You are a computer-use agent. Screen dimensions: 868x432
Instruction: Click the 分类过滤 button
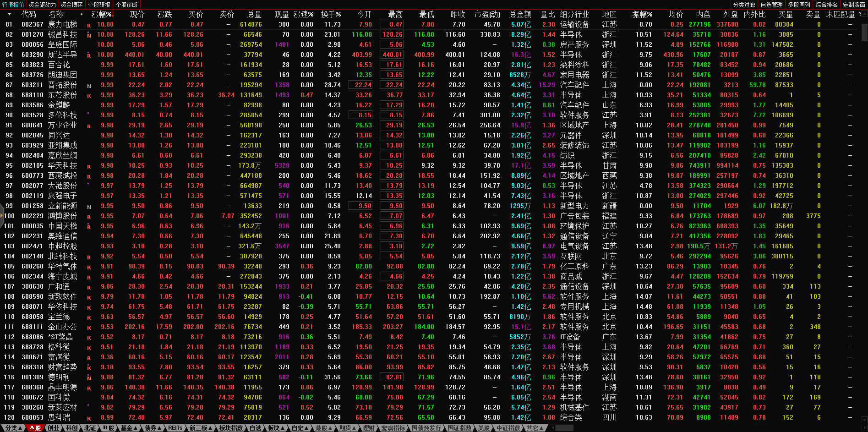coord(744,5)
